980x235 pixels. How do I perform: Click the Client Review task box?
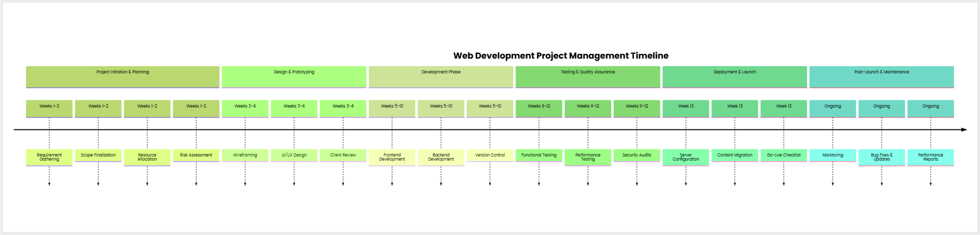pyautogui.click(x=343, y=155)
